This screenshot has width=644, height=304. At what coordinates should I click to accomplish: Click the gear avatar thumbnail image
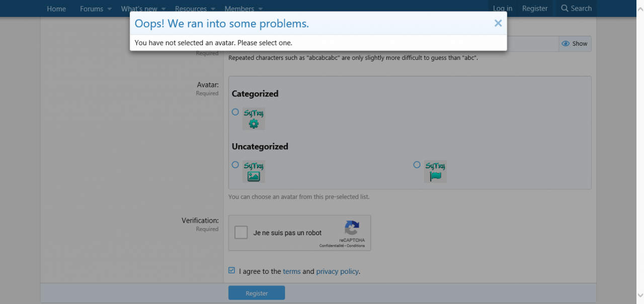pyautogui.click(x=254, y=119)
